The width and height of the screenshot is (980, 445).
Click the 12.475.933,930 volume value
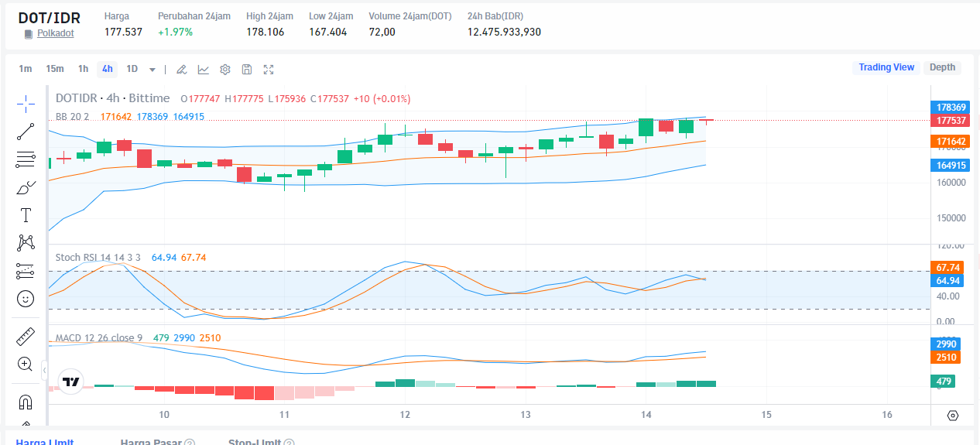click(505, 32)
